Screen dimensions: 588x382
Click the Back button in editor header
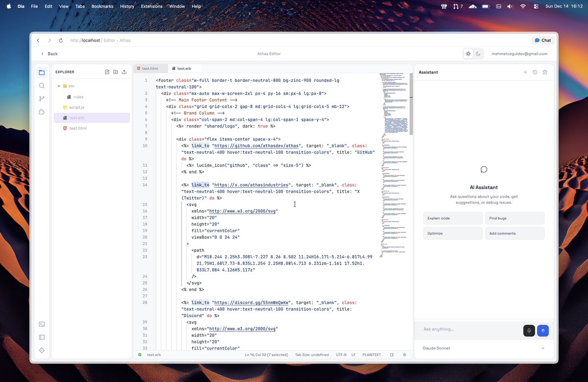[x=49, y=53]
